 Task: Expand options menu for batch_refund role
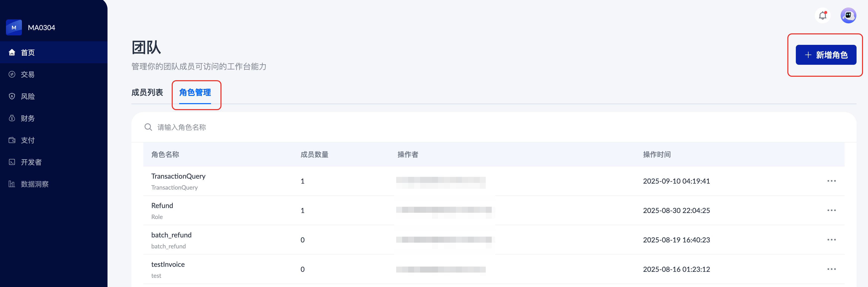pyautogui.click(x=831, y=239)
